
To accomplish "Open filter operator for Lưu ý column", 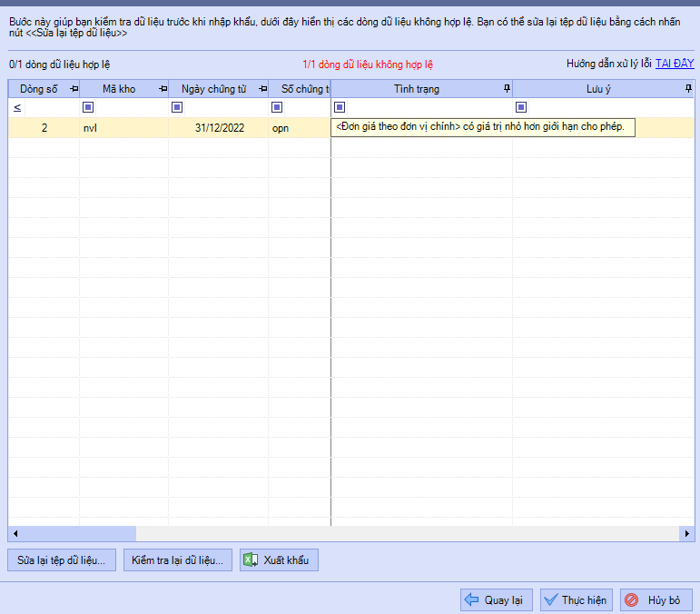I will 521,107.
